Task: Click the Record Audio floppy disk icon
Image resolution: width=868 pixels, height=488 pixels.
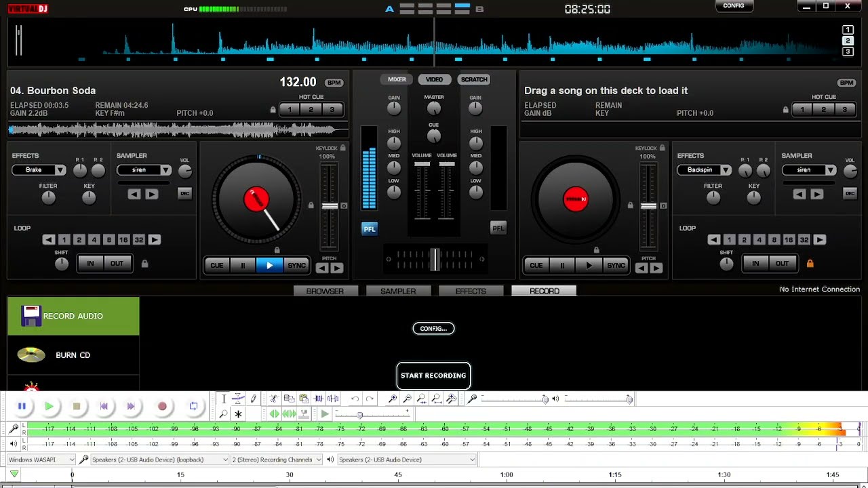Action: [x=31, y=316]
